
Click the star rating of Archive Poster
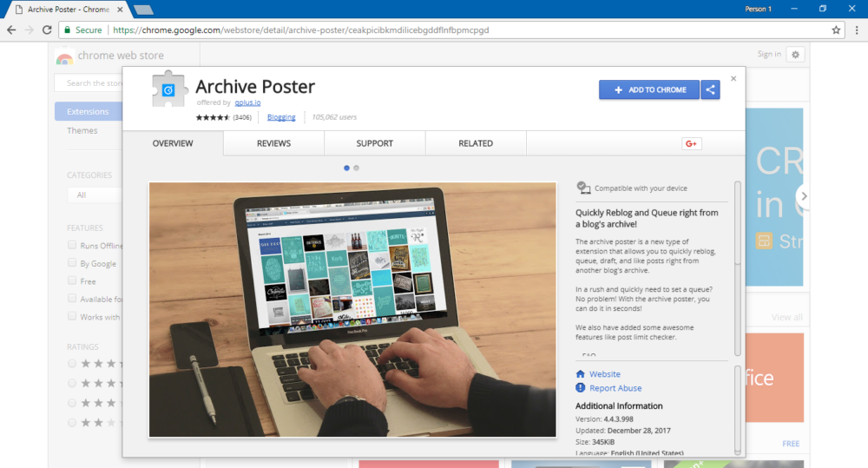coord(213,117)
